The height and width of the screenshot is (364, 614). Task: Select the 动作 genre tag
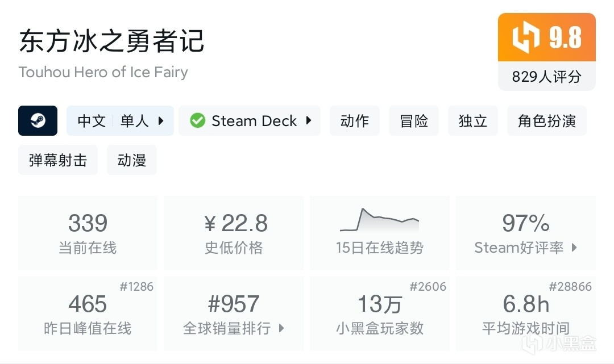pyautogui.click(x=355, y=121)
